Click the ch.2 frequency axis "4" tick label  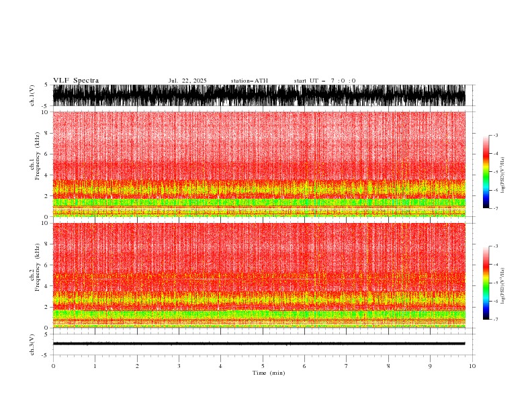[x=47, y=286]
